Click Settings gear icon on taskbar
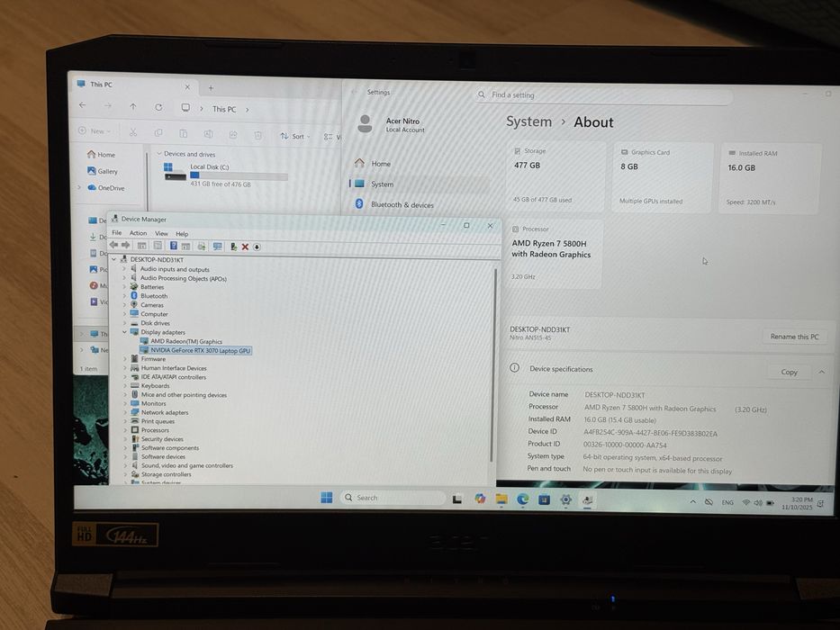The height and width of the screenshot is (630, 840). 565,499
